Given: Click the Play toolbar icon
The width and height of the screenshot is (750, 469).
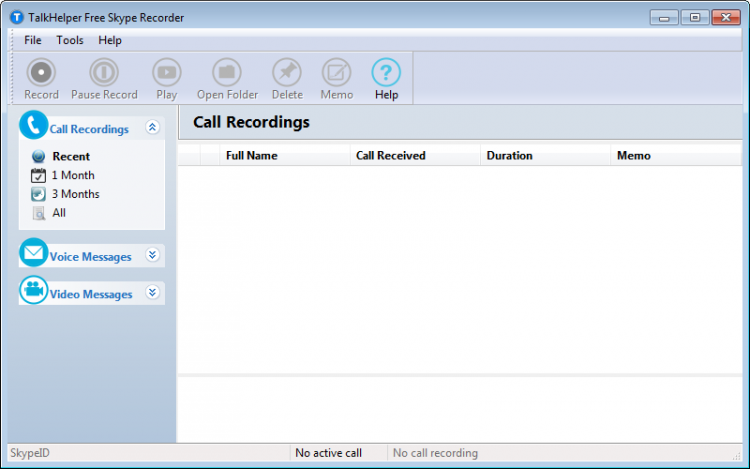Looking at the screenshot, I should (166, 72).
